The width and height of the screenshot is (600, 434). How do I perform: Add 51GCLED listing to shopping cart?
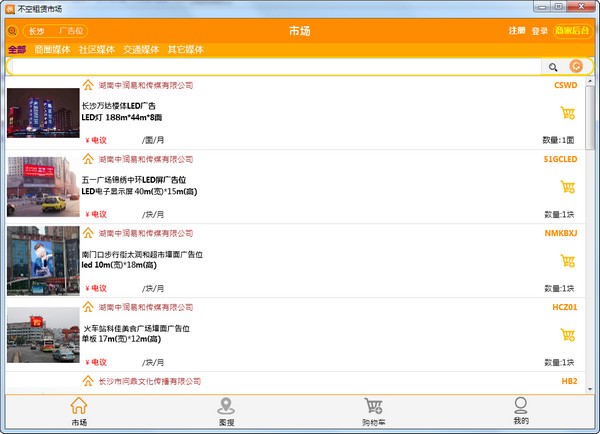point(568,187)
